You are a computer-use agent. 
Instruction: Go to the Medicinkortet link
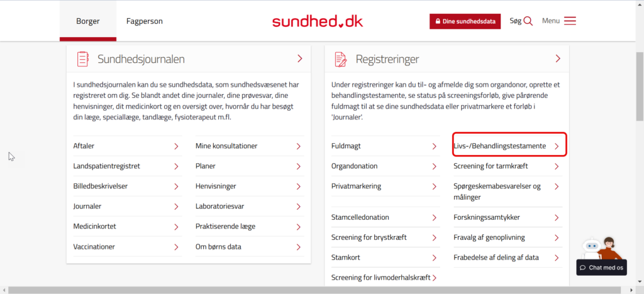(94, 226)
